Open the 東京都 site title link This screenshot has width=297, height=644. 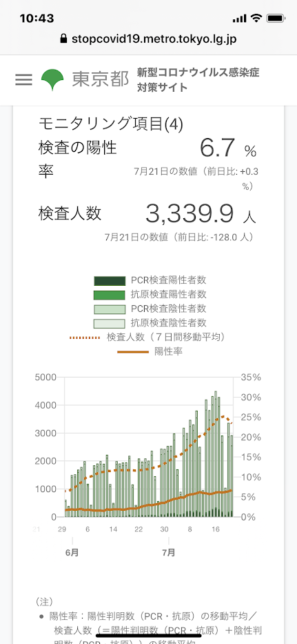coord(100,80)
